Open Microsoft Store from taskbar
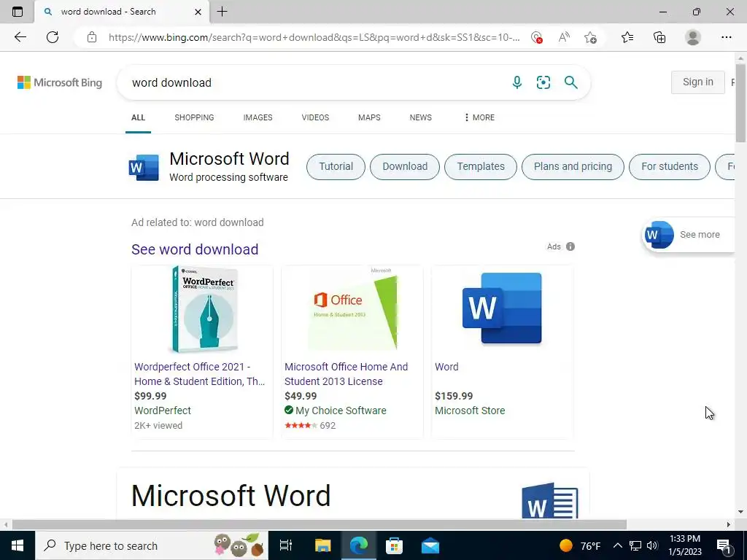This screenshot has height=560, width=747. [x=394, y=545]
